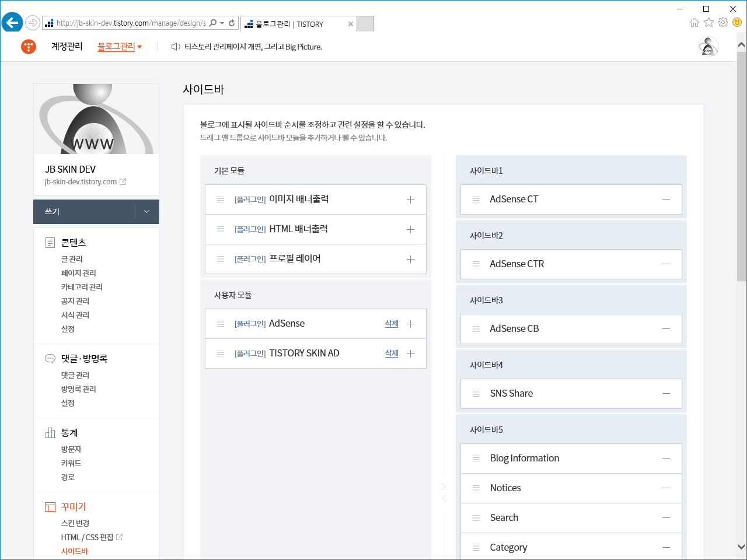The image size is (747, 560).
Task: Add 이미지 배너출력 module with plus icon
Action: [410, 199]
